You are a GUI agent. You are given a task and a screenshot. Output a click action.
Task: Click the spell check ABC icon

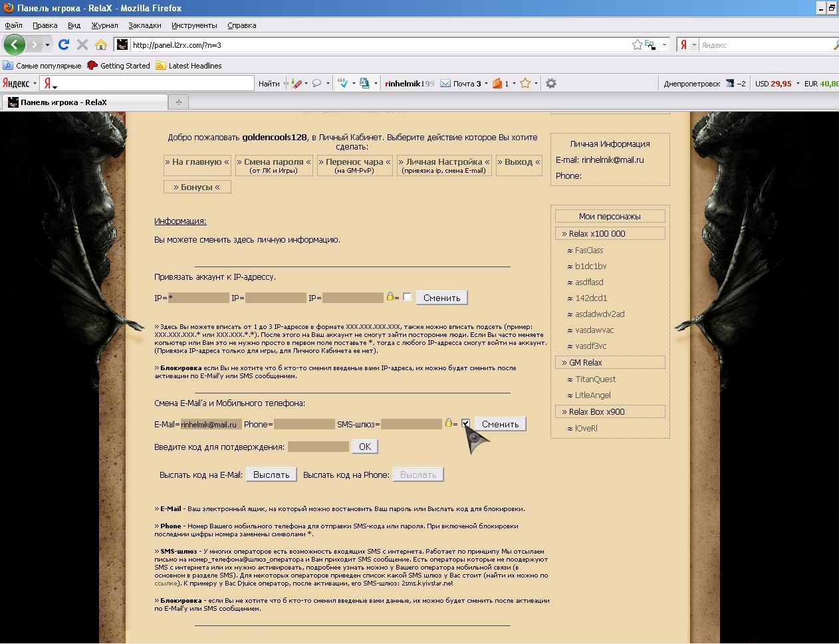pos(343,83)
